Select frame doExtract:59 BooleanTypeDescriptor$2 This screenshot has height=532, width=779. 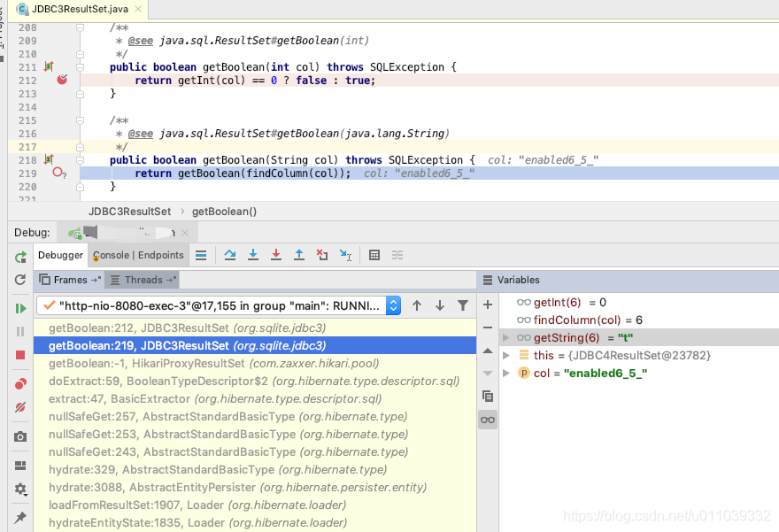tap(255, 381)
